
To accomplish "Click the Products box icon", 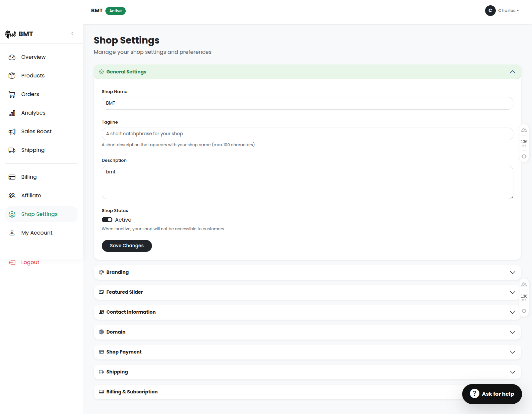I will coord(12,76).
